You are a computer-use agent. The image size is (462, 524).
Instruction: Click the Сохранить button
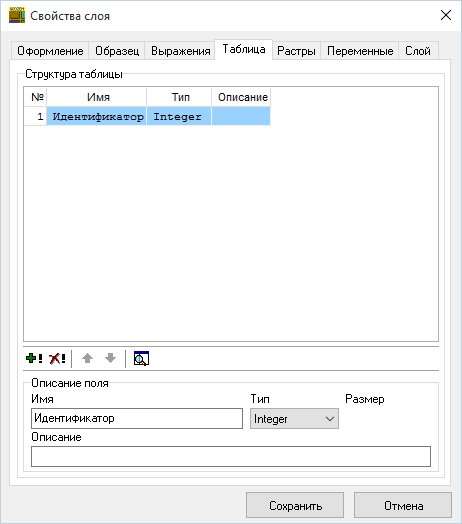(295, 505)
